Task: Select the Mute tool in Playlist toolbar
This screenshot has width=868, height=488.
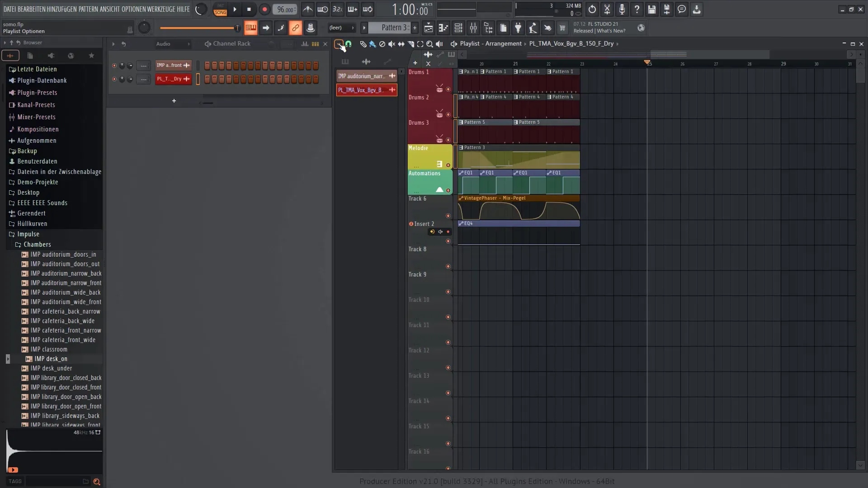Action: (x=392, y=44)
